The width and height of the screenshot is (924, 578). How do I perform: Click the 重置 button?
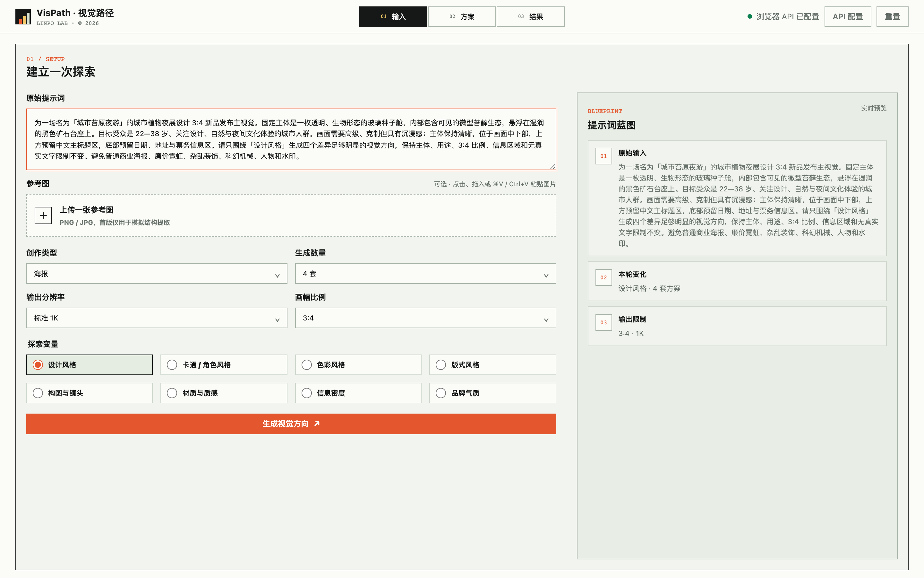pyautogui.click(x=892, y=17)
